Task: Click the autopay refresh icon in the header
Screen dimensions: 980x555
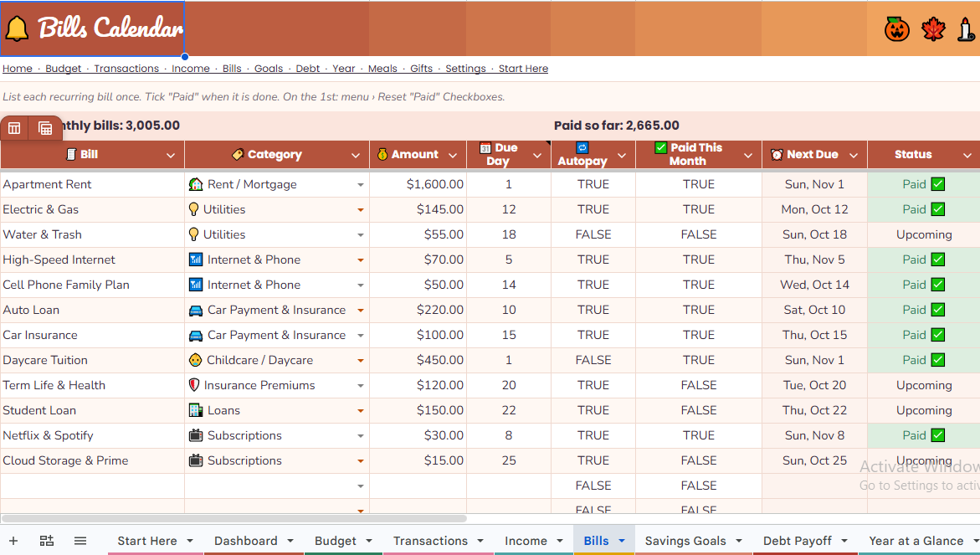Action: tap(582, 147)
